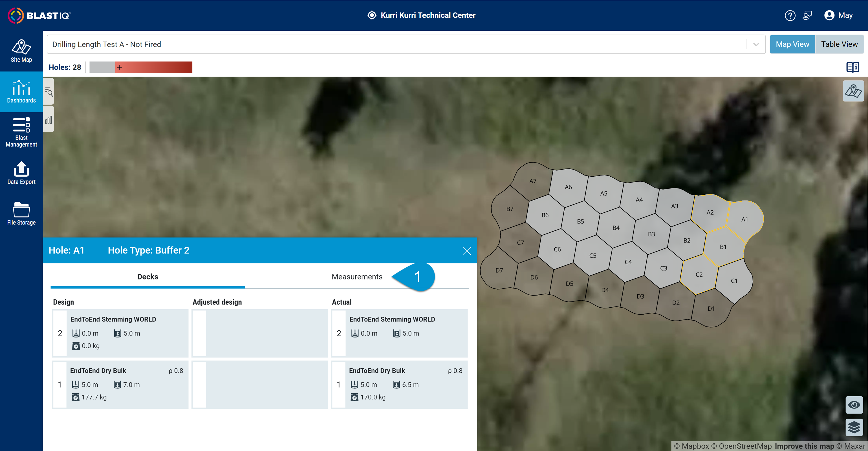Click the Holes: 28 count label
The image size is (868, 451).
65,67
